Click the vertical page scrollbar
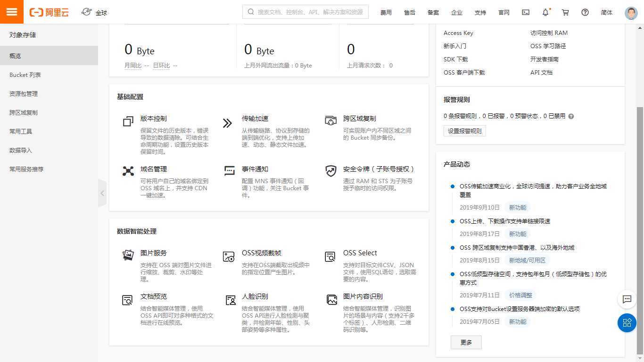Screen dimensions: 644x362 [640, 230]
